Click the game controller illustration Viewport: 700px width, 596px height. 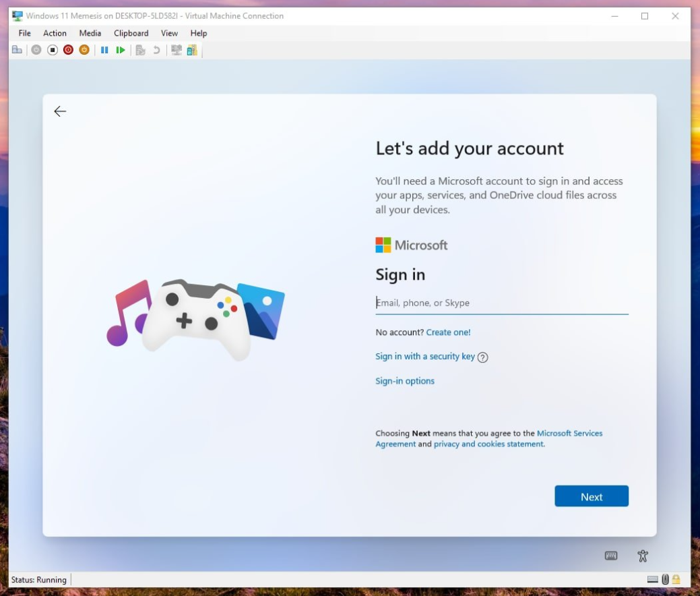click(x=197, y=319)
